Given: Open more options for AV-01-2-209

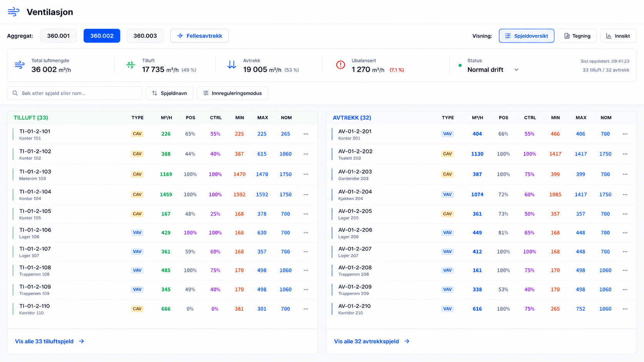Looking at the screenshot, I should tap(625, 290).
